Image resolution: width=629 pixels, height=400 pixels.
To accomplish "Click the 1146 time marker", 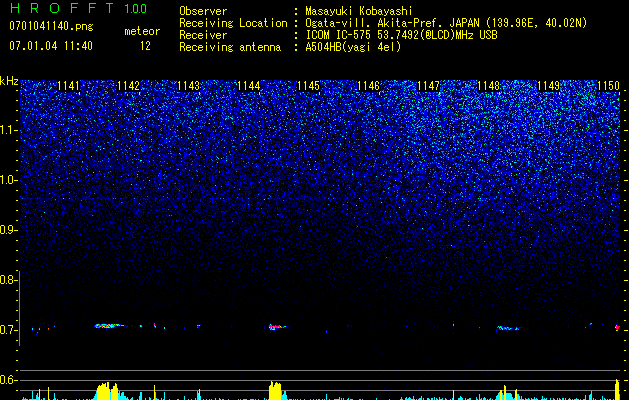I will (x=368, y=86).
